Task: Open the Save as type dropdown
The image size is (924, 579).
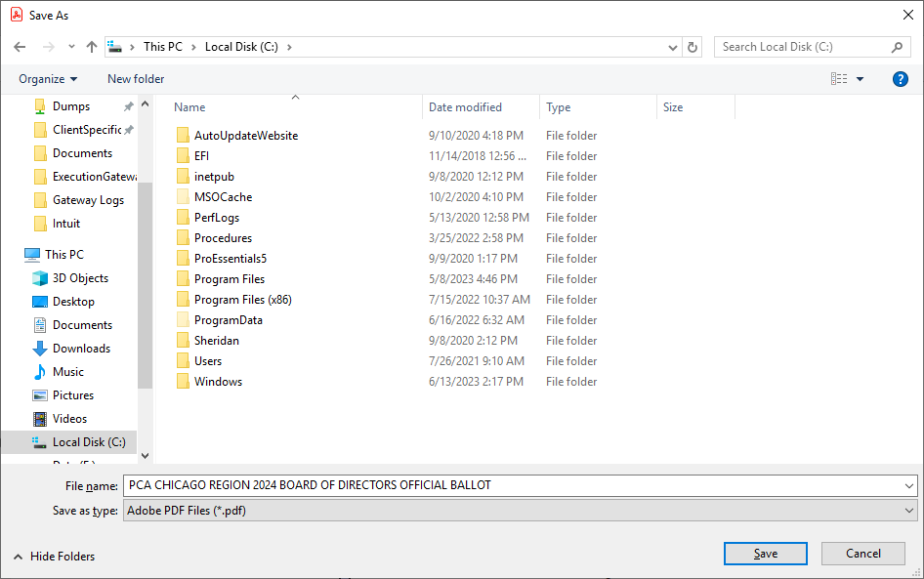Action: [521, 511]
